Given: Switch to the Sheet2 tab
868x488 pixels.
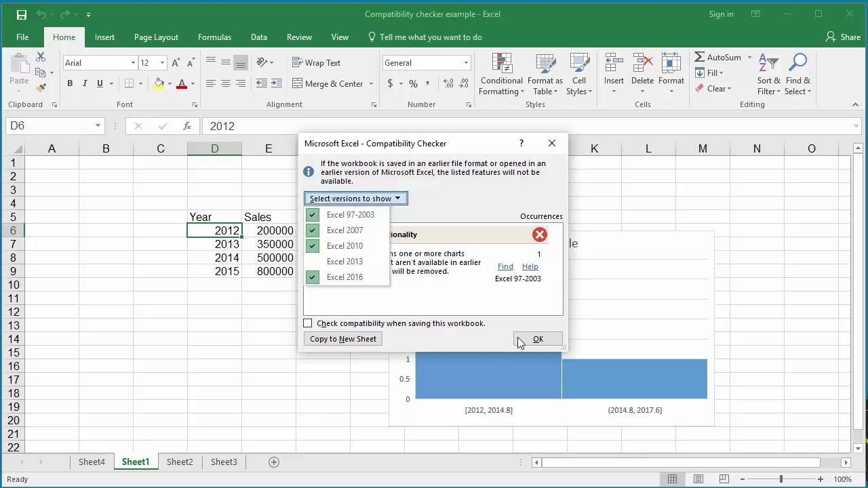Looking at the screenshot, I should tap(180, 462).
